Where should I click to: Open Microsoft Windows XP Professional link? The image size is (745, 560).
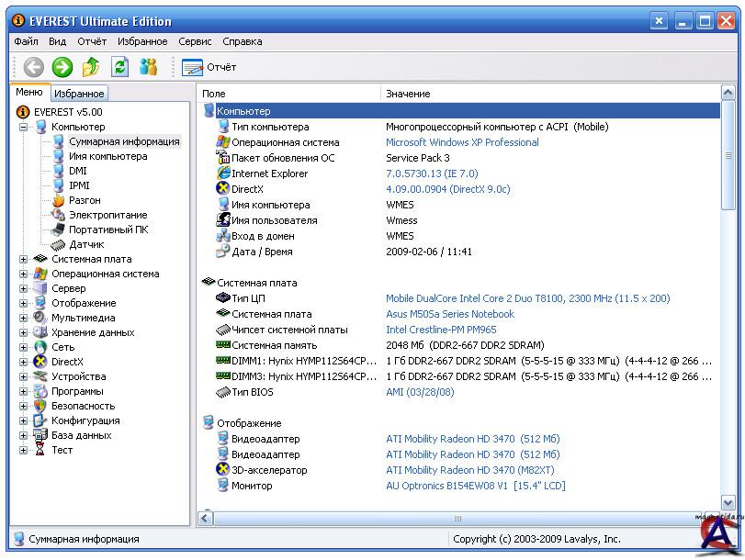(462, 142)
